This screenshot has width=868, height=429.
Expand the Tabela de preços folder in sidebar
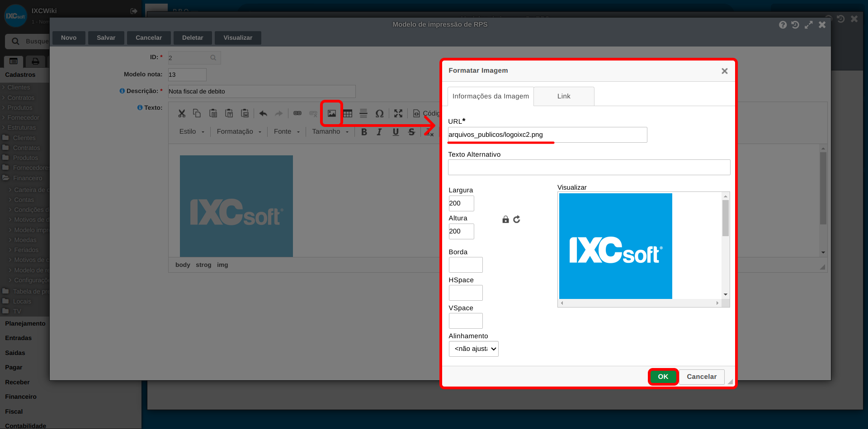26,291
